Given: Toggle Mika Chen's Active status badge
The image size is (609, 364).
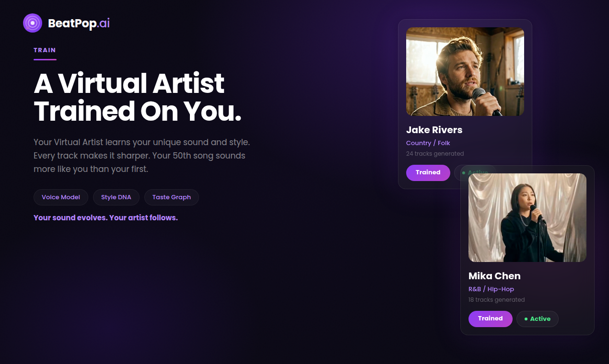Looking at the screenshot, I should click(x=538, y=318).
